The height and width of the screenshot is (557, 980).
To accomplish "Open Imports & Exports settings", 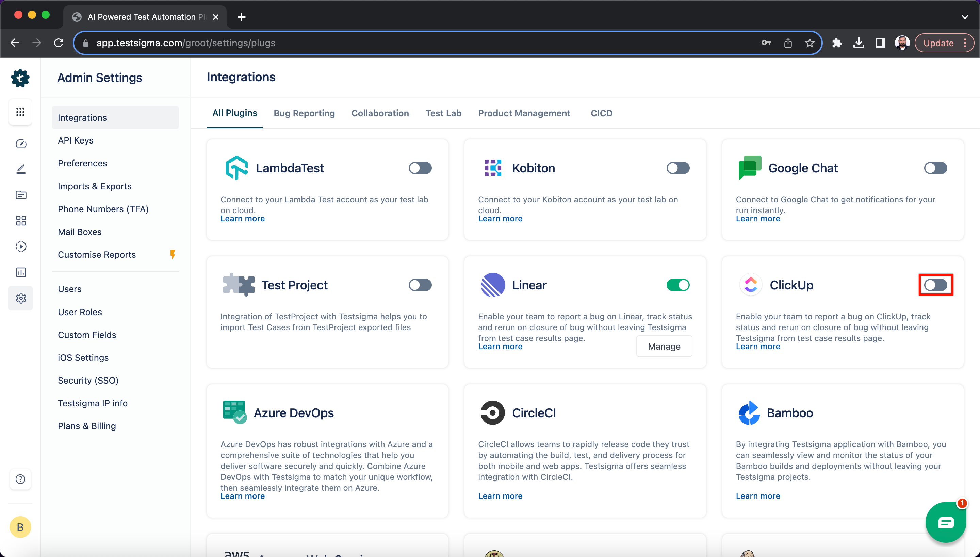I will tap(115, 186).
